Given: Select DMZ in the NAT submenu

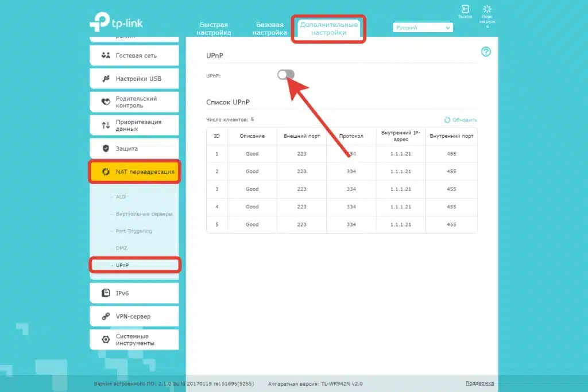Looking at the screenshot, I should [x=121, y=248].
